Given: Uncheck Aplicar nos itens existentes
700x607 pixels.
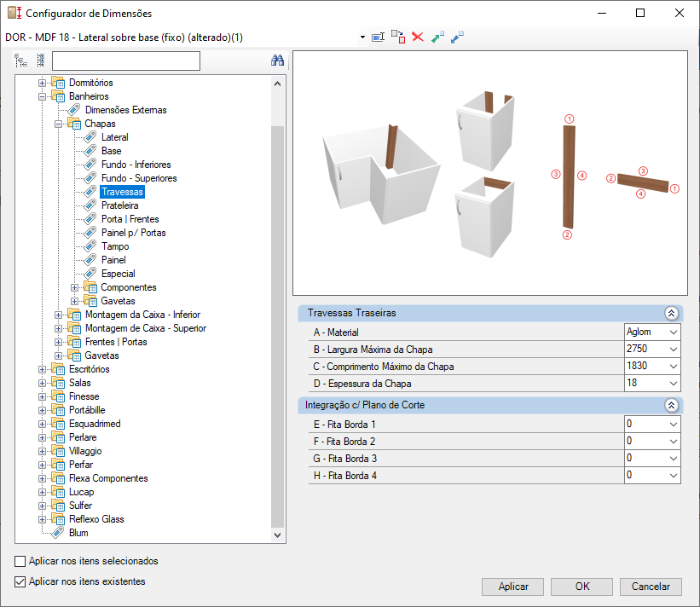Looking at the screenshot, I should [20, 581].
